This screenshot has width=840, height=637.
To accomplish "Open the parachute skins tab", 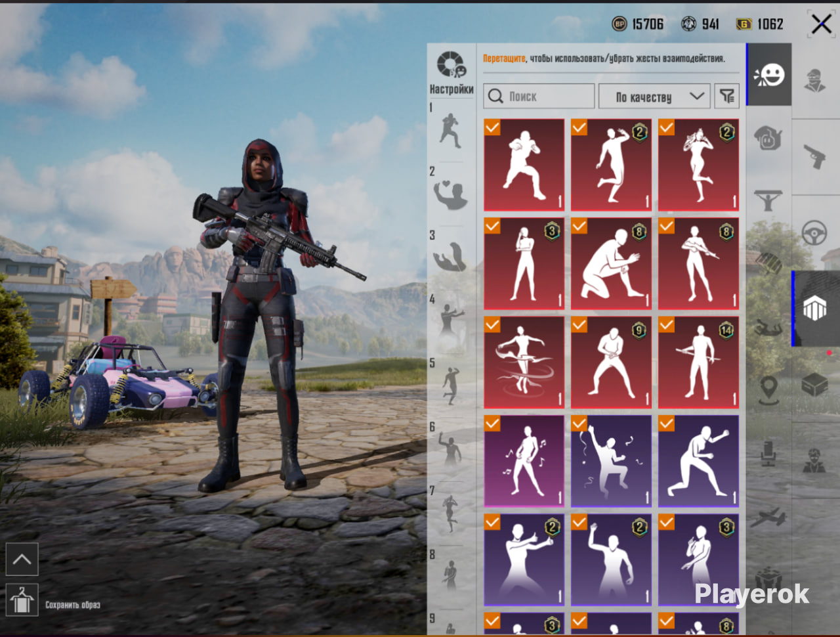I will tap(768, 263).
